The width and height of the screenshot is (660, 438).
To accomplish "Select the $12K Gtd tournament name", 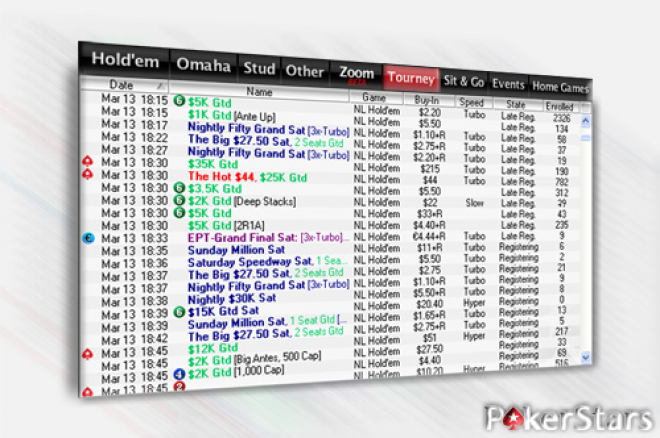I will (x=213, y=348).
